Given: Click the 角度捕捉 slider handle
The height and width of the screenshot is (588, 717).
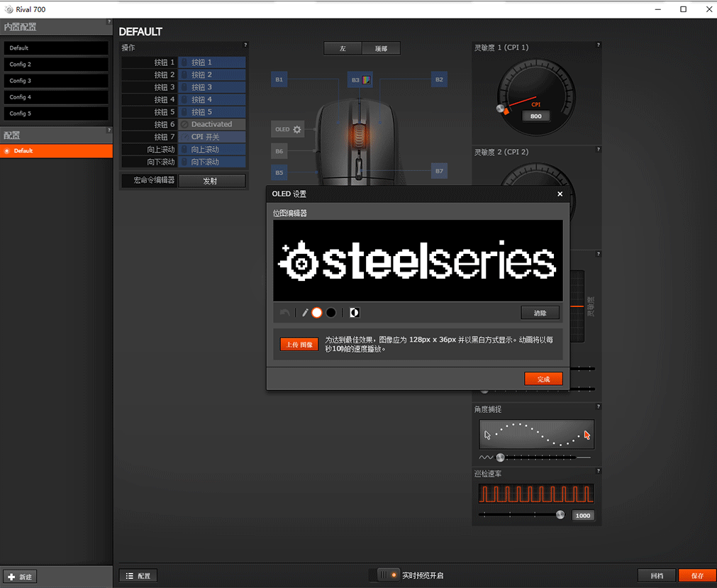Looking at the screenshot, I should point(501,457).
